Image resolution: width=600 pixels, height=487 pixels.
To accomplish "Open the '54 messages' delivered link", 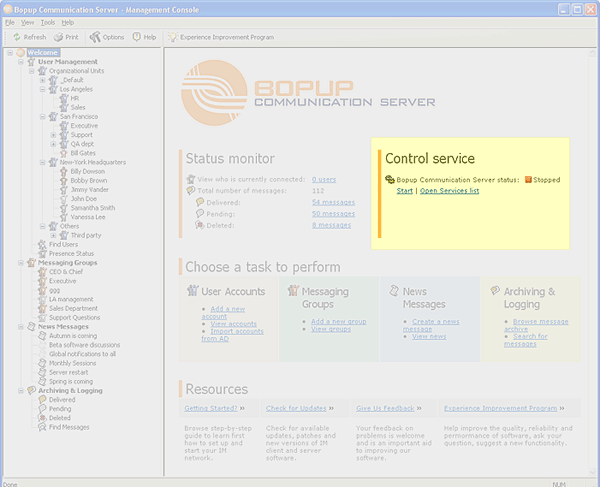I will coord(333,201).
